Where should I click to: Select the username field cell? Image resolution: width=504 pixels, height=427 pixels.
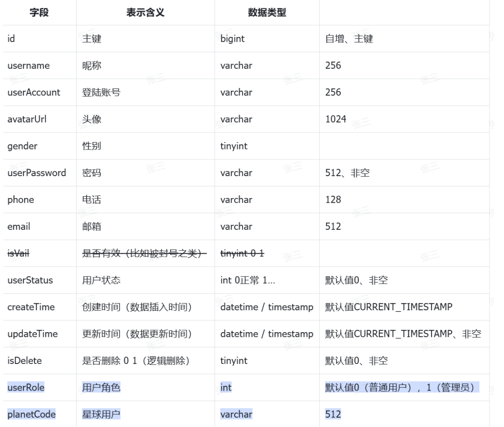coord(29,66)
